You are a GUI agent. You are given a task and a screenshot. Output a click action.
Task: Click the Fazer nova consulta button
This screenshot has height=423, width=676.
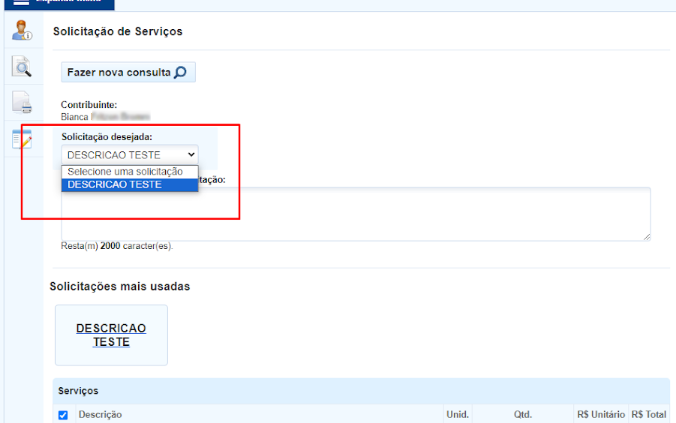[126, 73]
